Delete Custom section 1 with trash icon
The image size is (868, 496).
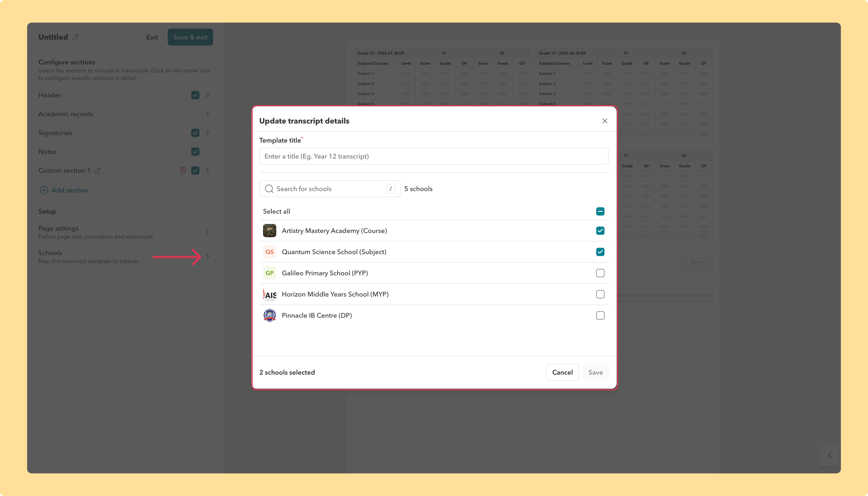[183, 170]
